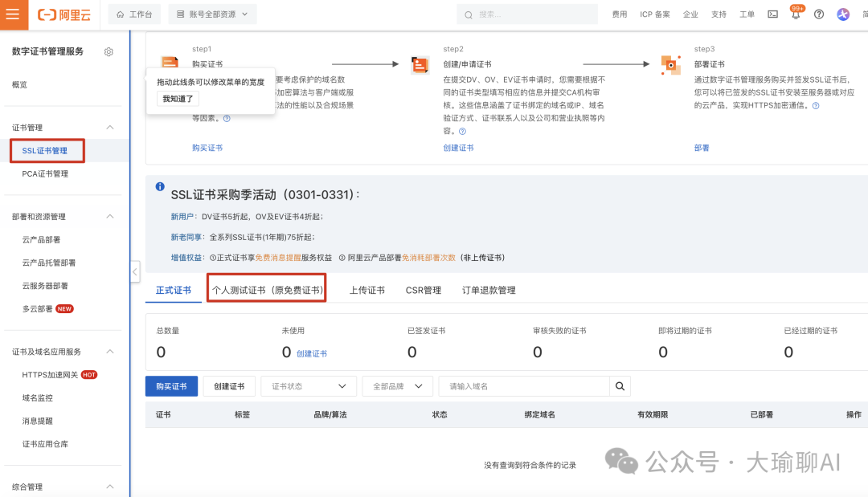This screenshot has width=868, height=497.
Task: Open ICP 备案 in top navigation
Action: [655, 14]
